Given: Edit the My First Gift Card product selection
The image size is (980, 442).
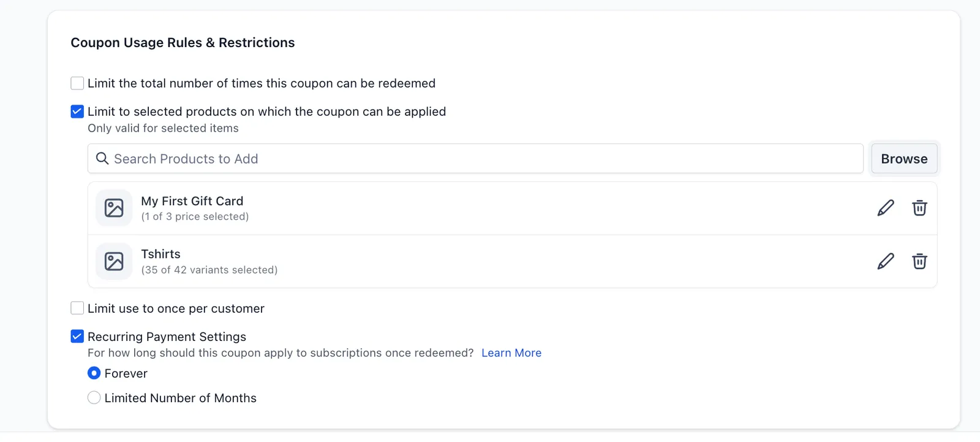Looking at the screenshot, I should coord(886,208).
